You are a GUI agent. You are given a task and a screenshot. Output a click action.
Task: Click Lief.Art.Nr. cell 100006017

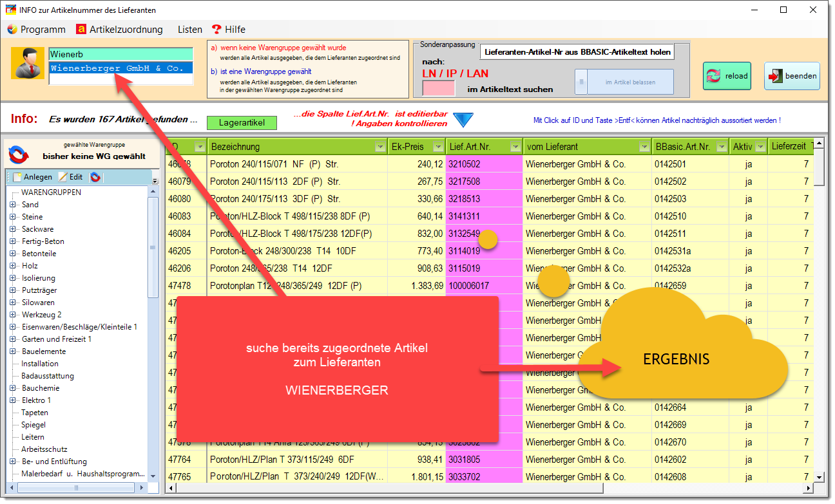point(484,286)
